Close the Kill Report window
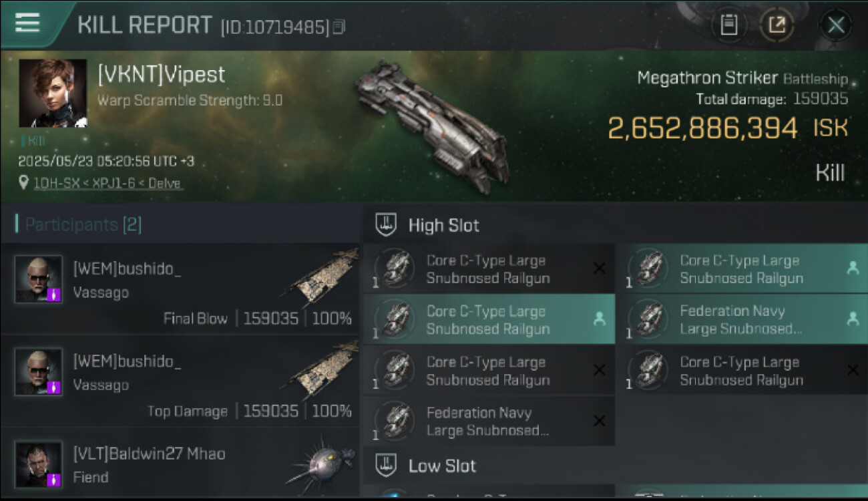 click(x=835, y=26)
